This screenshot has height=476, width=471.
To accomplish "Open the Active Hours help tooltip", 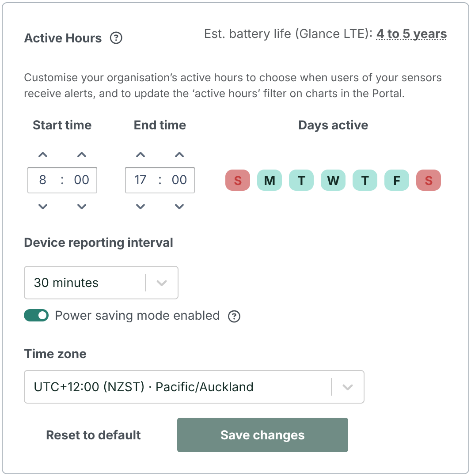I will pyautogui.click(x=116, y=38).
